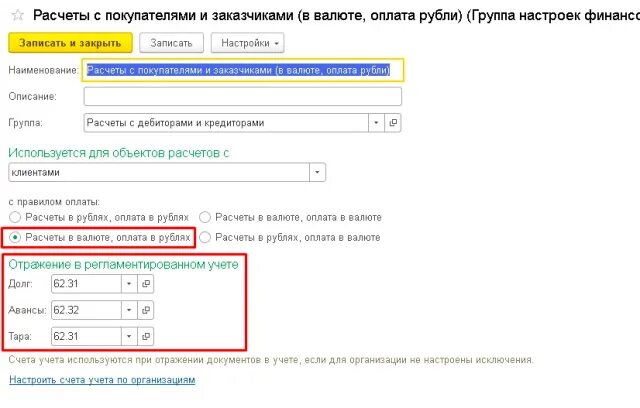Screen dimensions: 640x408
Task: Add this form to favorites with star icon
Action: coord(18,16)
